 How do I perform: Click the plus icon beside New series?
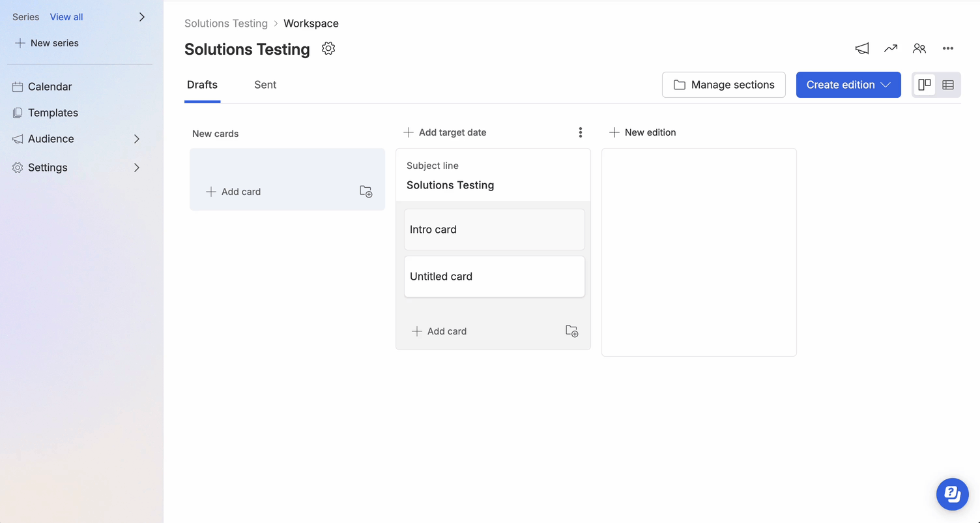pyautogui.click(x=20, y=43)
